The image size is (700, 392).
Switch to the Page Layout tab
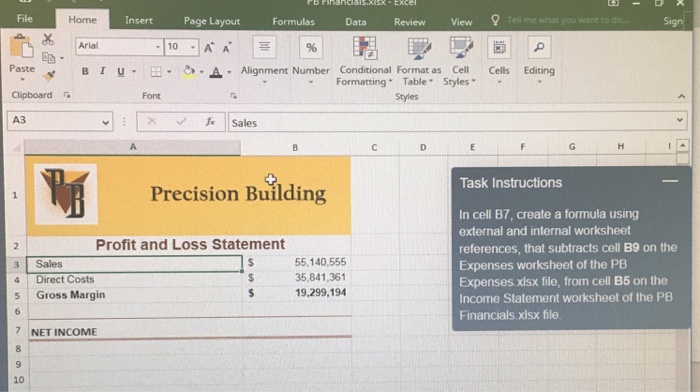coord(212,21)
